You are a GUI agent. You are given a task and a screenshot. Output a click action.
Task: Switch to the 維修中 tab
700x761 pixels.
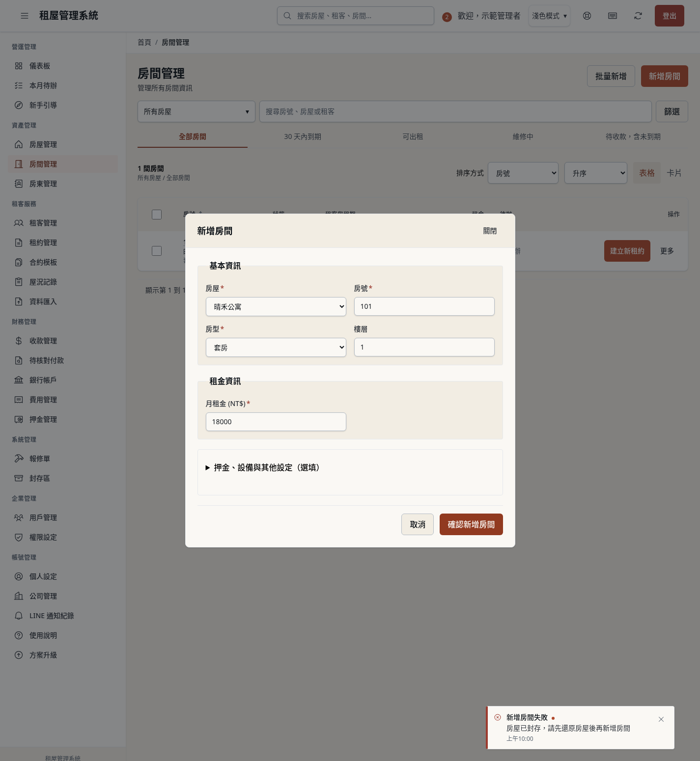[523, 136]
